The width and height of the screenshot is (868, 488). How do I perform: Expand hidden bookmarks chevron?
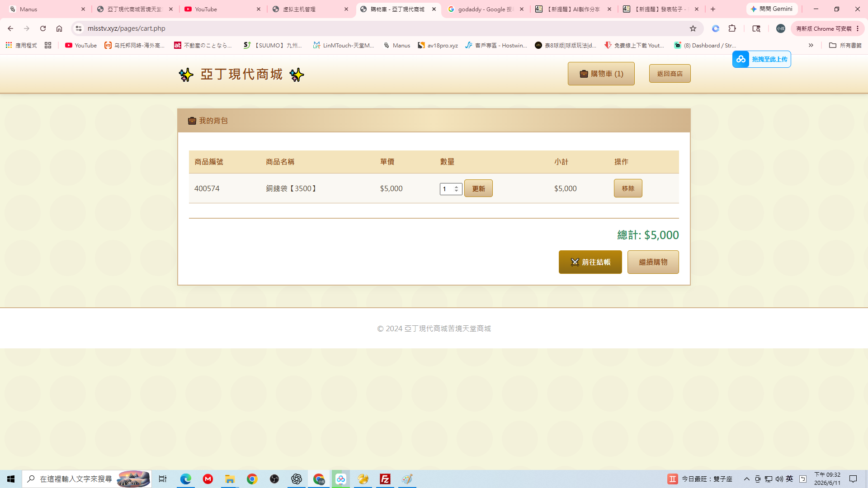(811, 45)
